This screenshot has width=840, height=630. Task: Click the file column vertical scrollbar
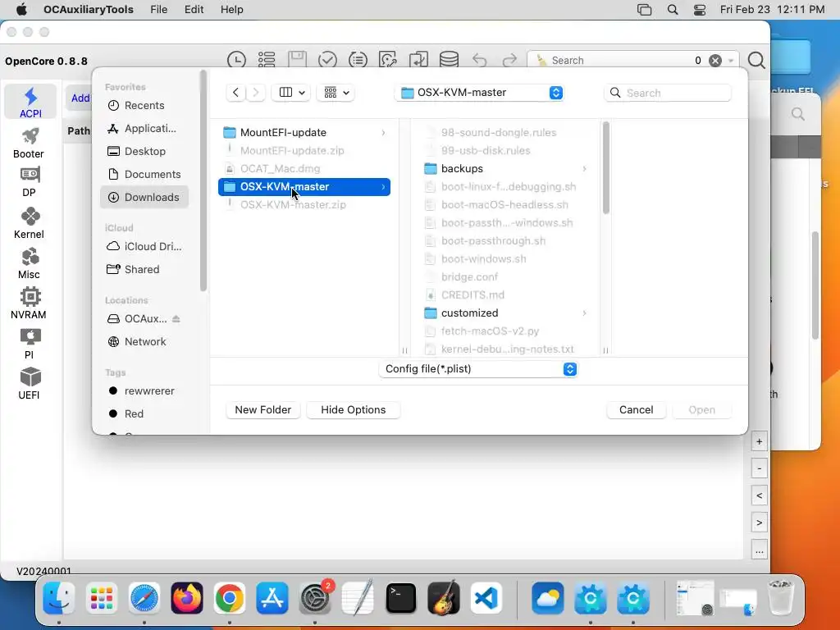(606, 167)
